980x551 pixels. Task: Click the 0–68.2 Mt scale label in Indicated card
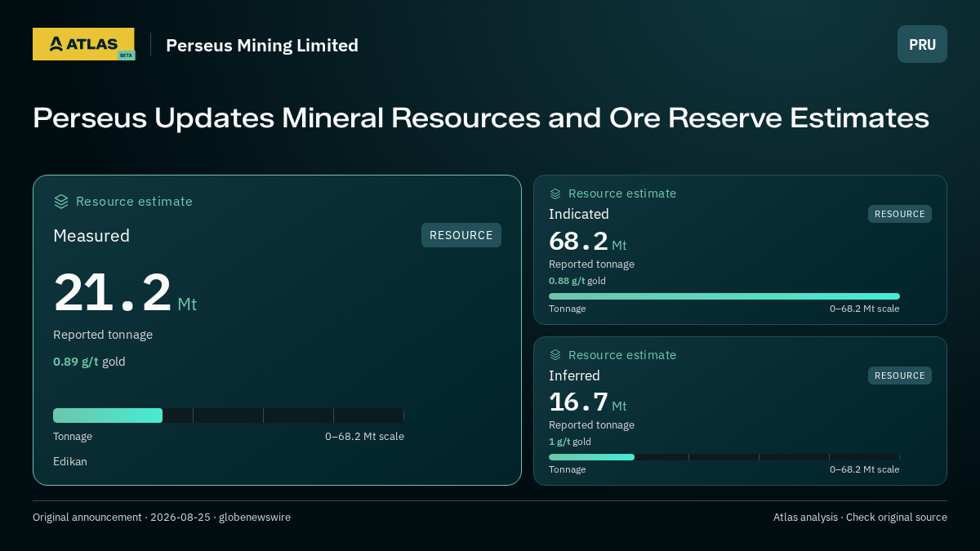pos(864,309)
